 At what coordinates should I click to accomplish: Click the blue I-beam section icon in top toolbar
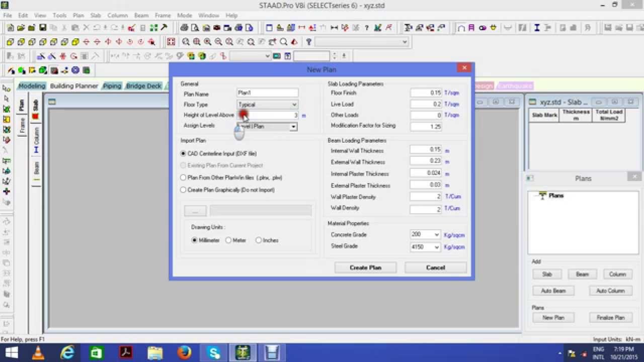click(536, 28)
